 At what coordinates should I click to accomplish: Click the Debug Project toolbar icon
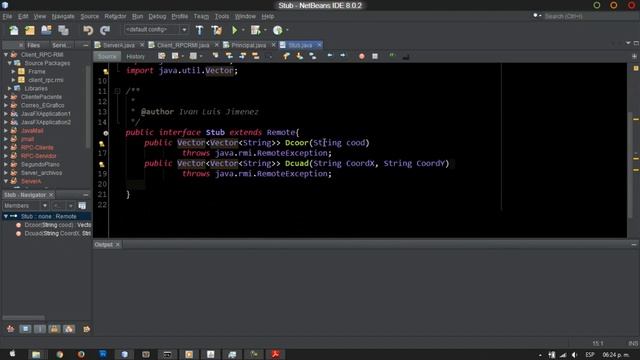coord(256,30)
